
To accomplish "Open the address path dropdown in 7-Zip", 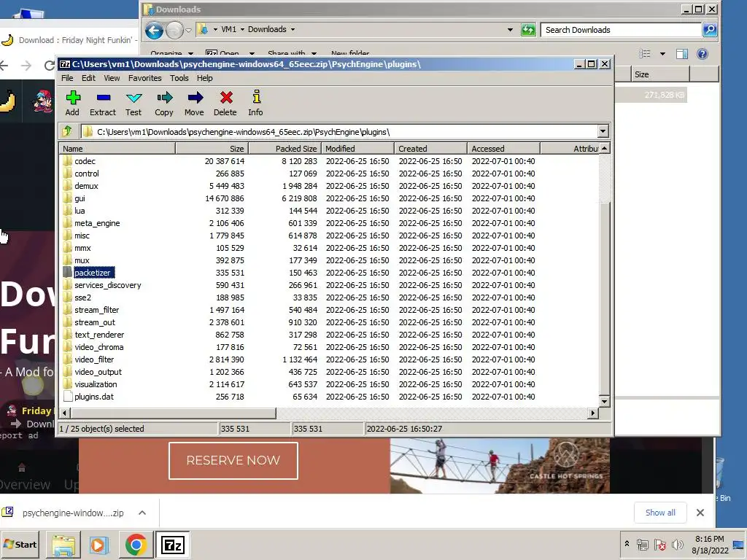I will [603, 131].
